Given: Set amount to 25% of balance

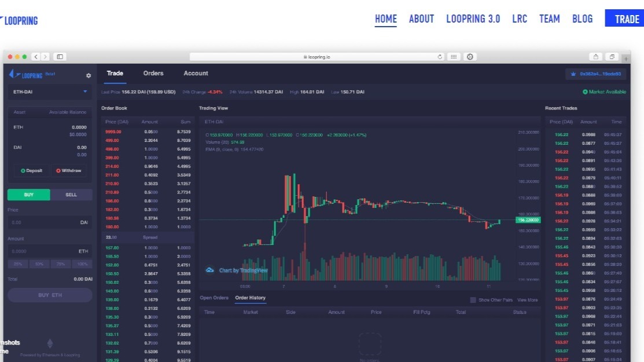Looking at the screenshot, I should [18, 264].
